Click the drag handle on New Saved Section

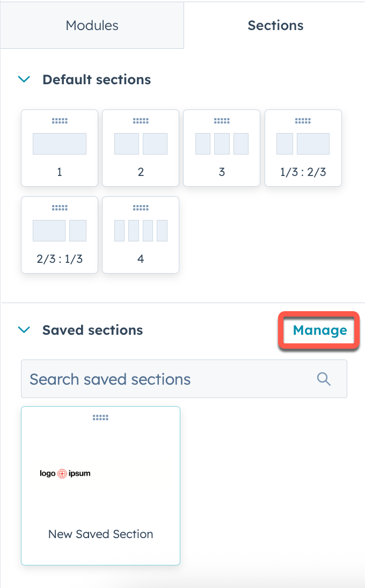click(100, 417)
